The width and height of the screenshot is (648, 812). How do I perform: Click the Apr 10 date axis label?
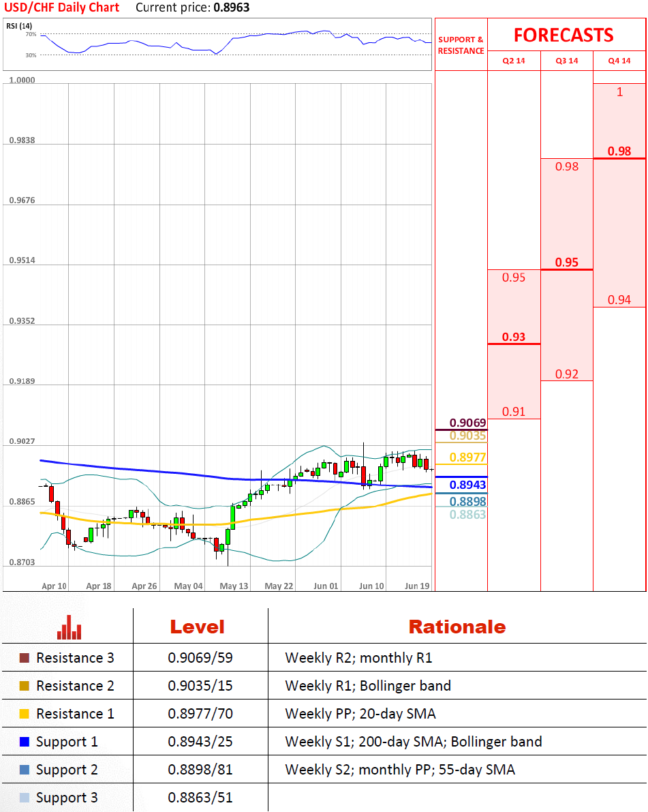point(55,586)
